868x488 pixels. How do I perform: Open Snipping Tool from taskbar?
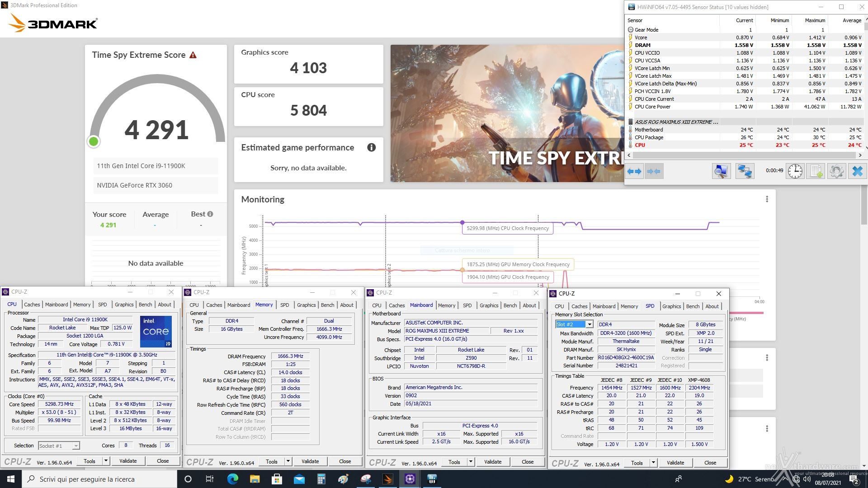pos(365,479)
